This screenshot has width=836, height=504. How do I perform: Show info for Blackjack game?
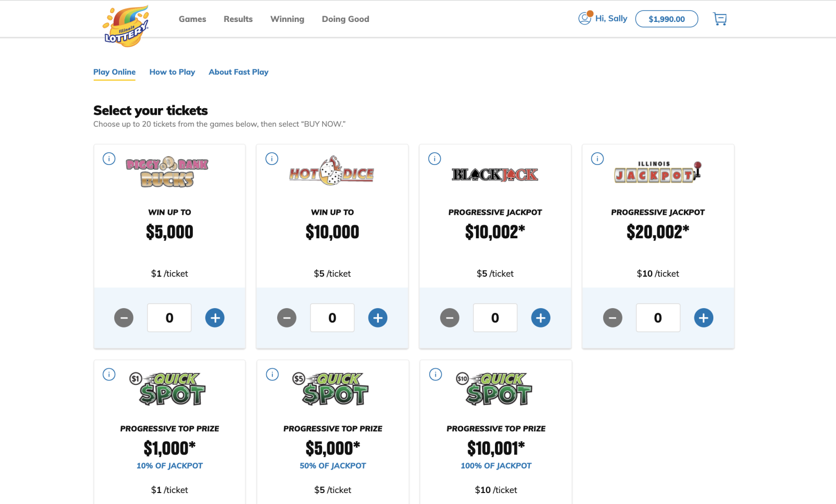[435, 159]
